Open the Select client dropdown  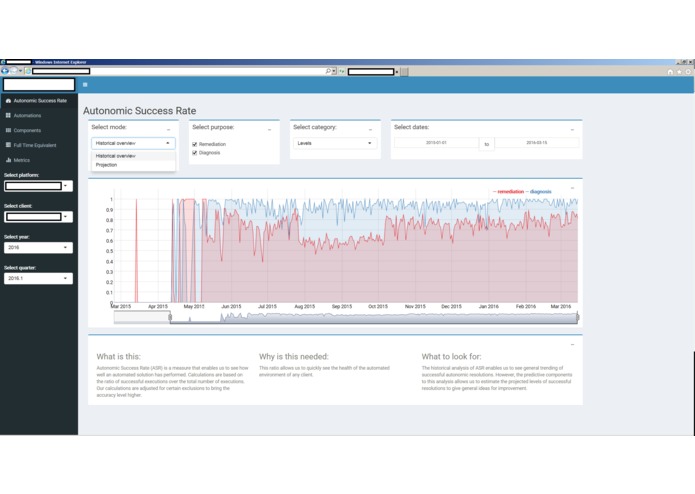[x=38, y=217]
